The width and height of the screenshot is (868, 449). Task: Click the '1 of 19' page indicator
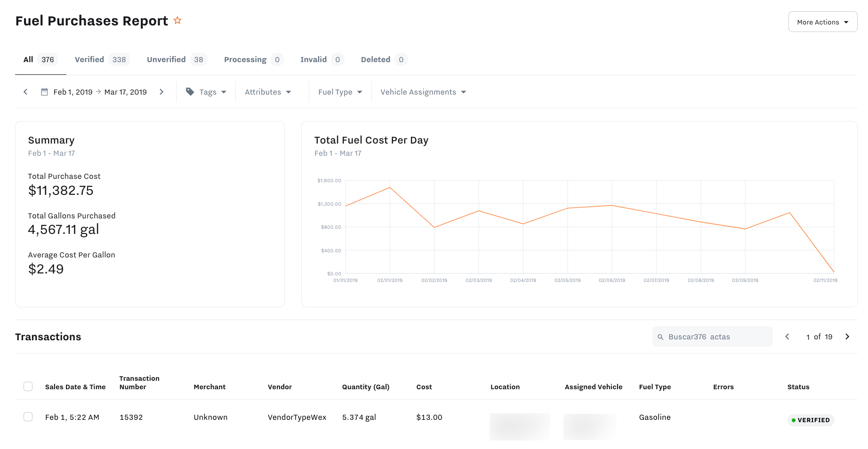pyautogui.click(x=819, y=337)
